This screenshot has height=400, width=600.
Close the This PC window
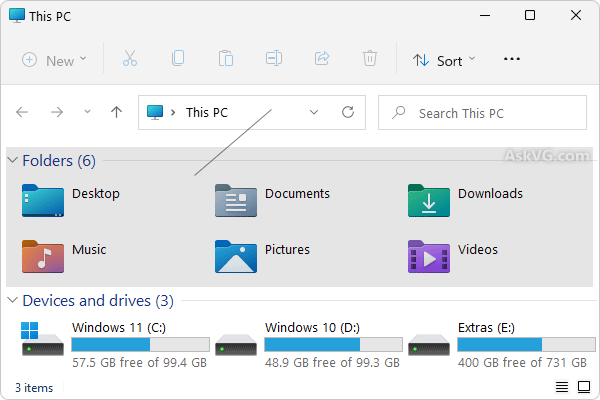pos(576,15)
